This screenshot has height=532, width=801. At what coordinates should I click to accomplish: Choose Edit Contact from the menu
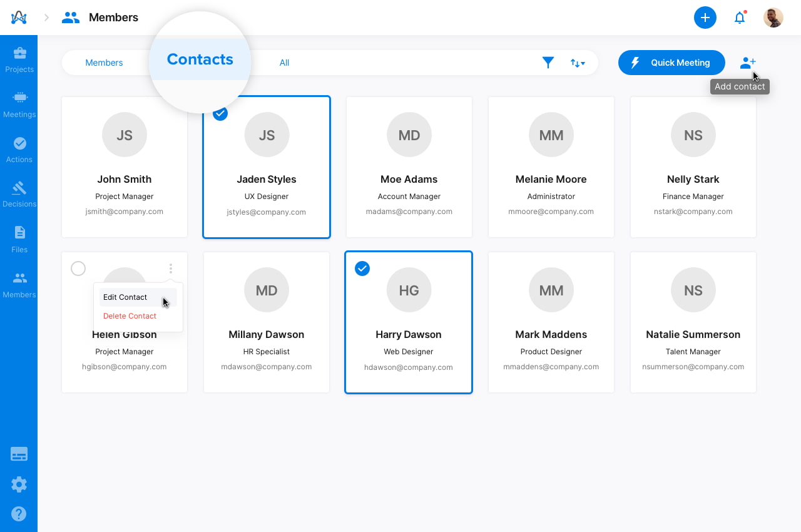coord(138,297)
